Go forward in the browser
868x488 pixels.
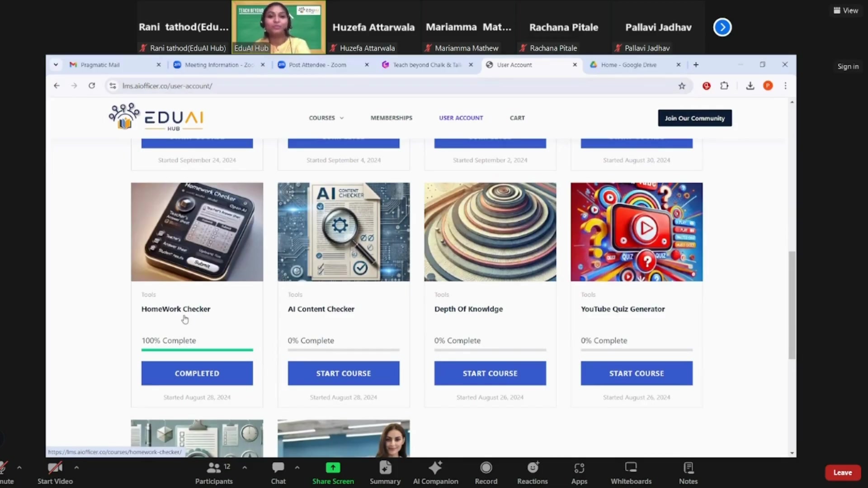74,86
